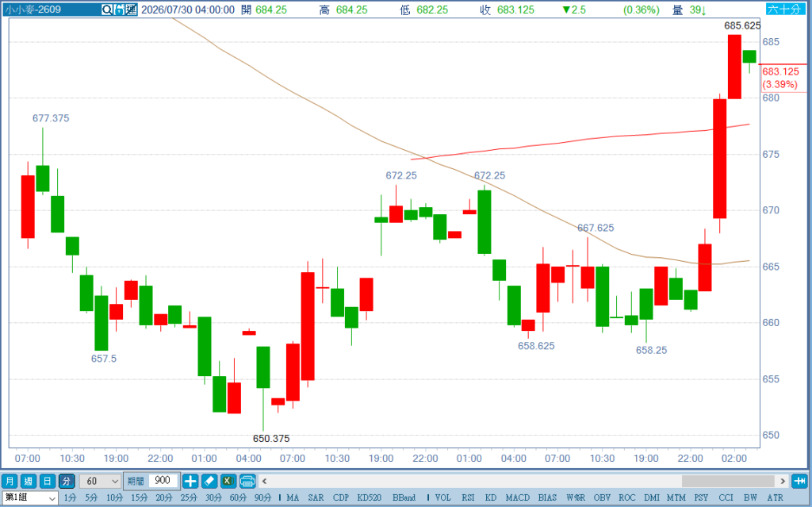Toggle the RSI indicator
This screenshot has width=812, height=507.
coord(468,497)
